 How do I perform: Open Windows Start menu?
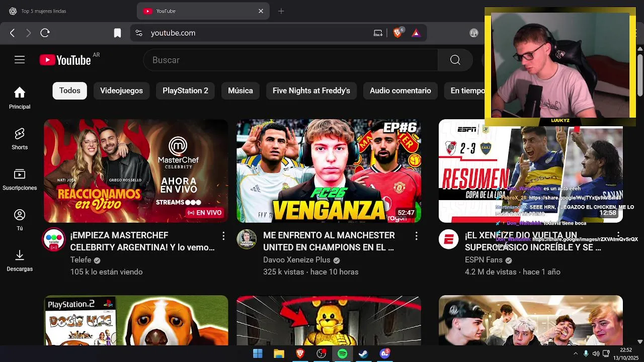pyautogui.click(x=258, y=353)
